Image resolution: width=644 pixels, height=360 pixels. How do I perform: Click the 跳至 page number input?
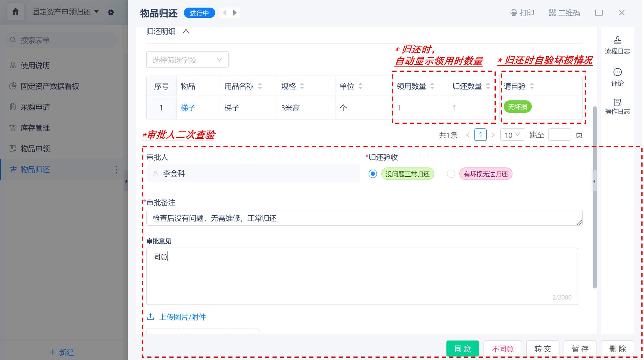click(559, 135)
